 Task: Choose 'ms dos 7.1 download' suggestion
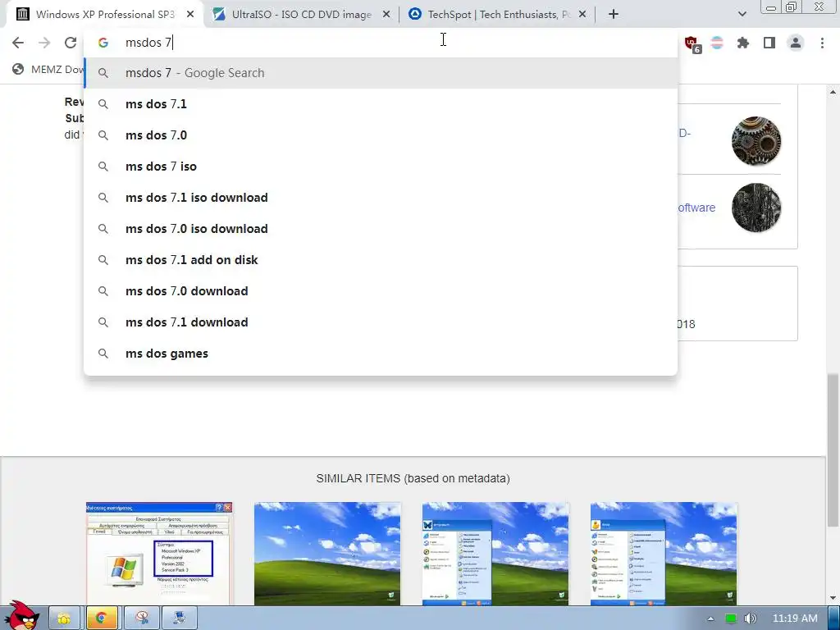[381, 322]
